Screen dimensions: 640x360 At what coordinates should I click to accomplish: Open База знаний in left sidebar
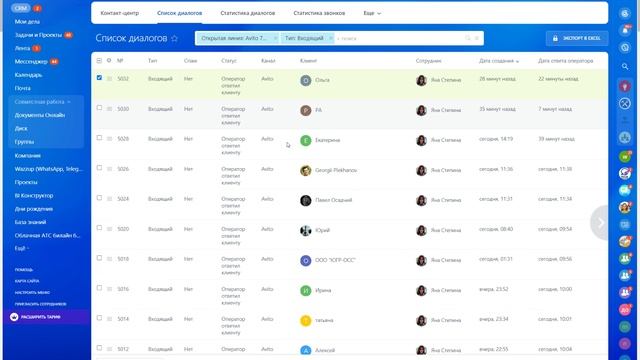[x=30, y=222]
